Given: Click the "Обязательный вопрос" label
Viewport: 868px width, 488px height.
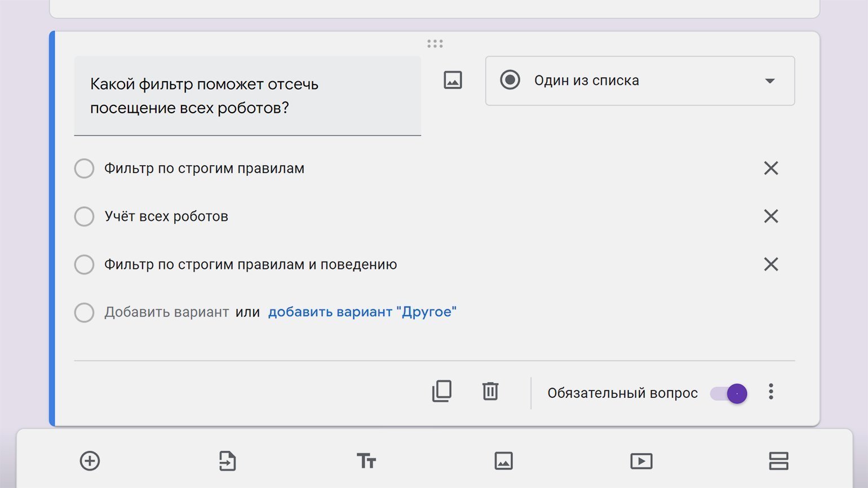Looking at the screenshot, I should (x=623, y=393).
